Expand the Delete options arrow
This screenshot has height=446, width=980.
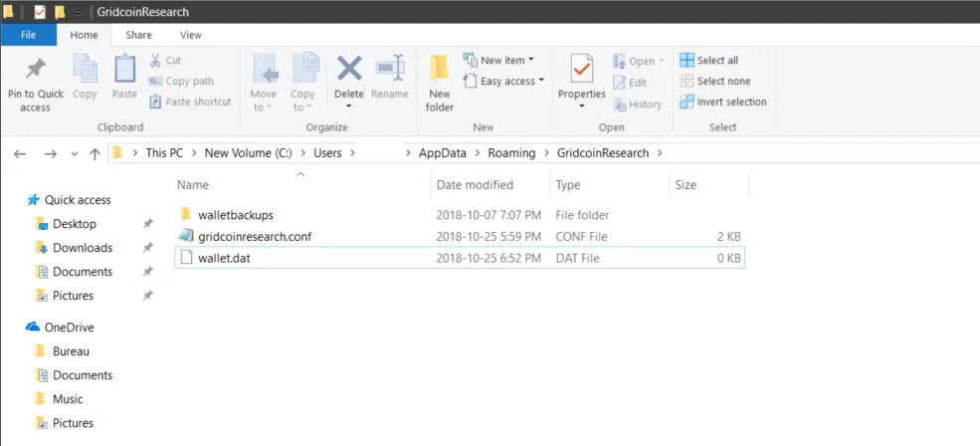(x=349, y=107)
